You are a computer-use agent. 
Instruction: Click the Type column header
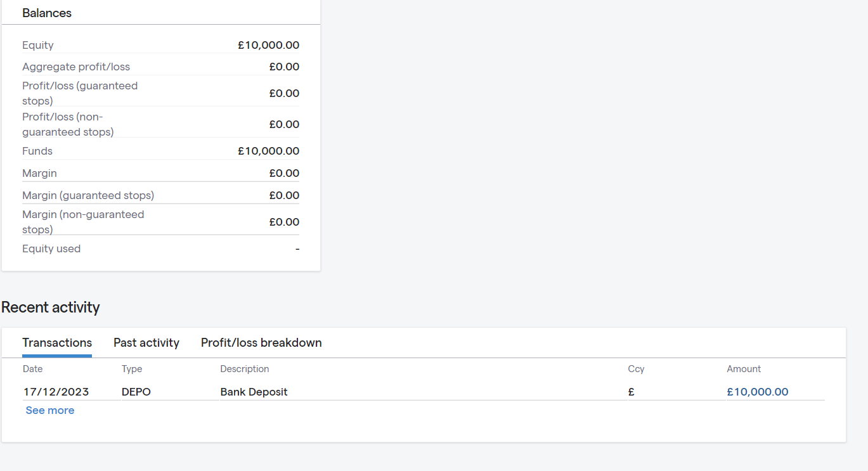(x=132, y=369)
